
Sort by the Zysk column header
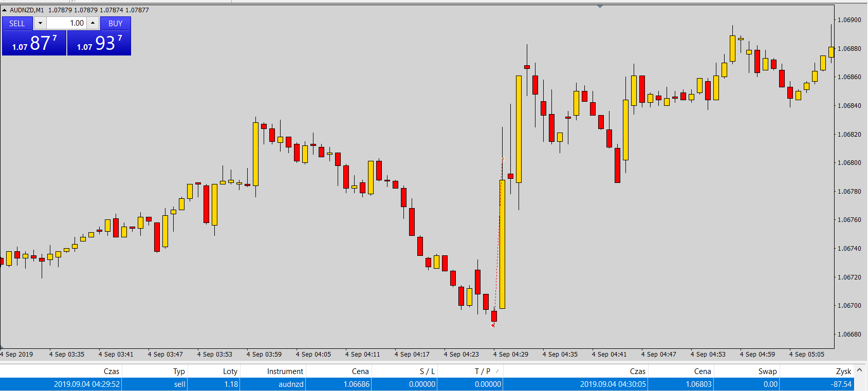tap(817, 371)
